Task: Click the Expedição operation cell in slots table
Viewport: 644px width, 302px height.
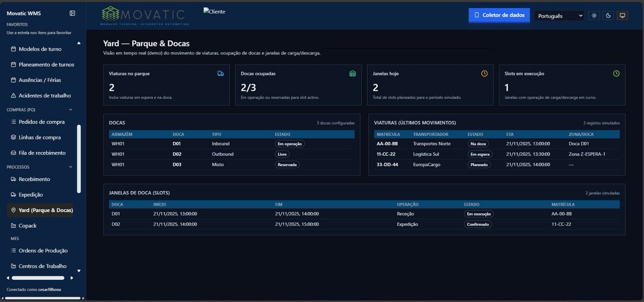Action: 407,224
